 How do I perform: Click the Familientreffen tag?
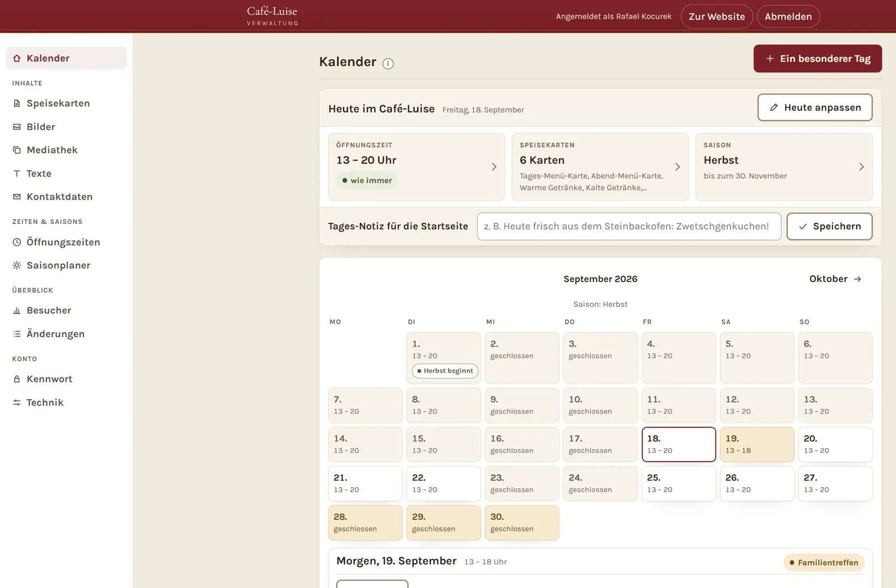tap(824, 563)
